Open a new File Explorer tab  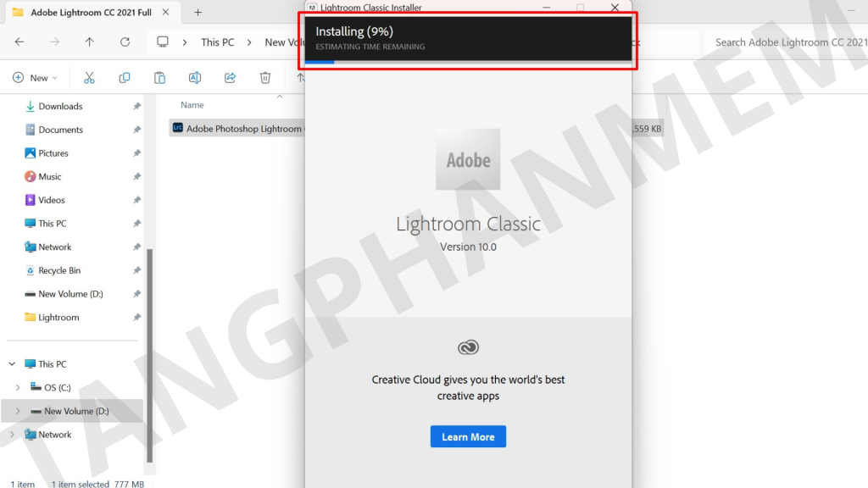click(x=198, y=13)
